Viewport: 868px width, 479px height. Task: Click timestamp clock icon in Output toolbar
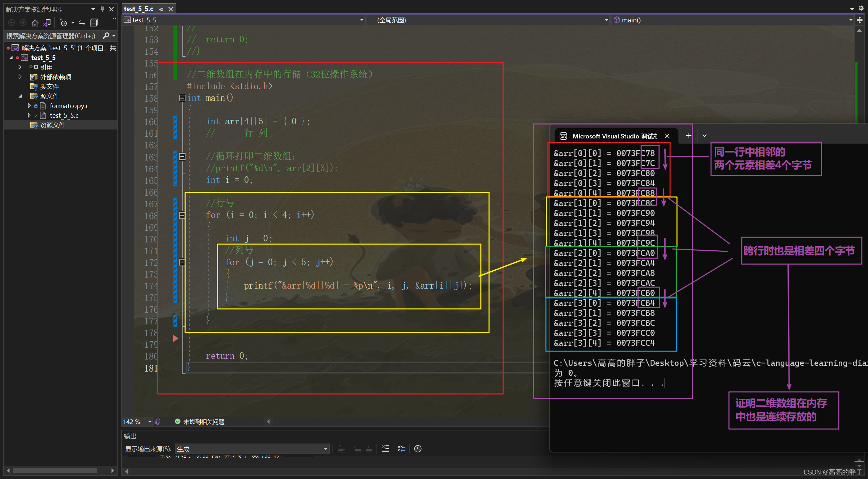point(418,449)
